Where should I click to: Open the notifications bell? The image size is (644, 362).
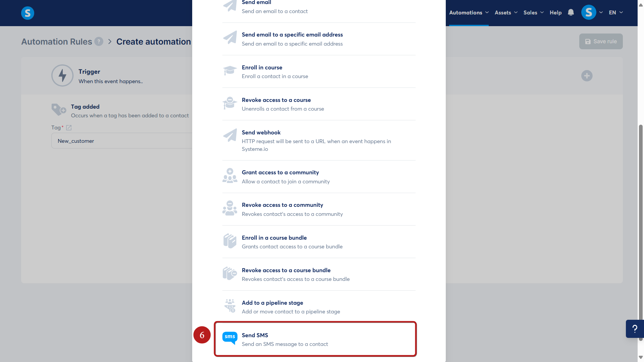coord(571,12)
